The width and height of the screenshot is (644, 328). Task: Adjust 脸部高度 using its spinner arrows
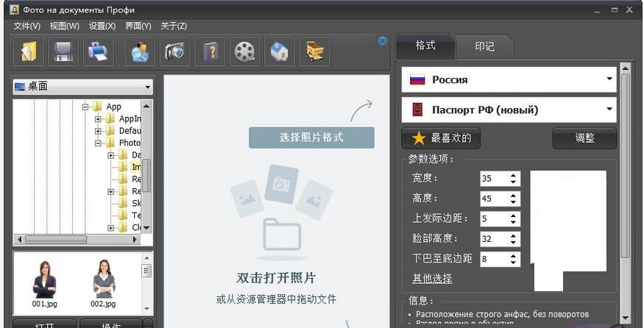pos(514,239)
